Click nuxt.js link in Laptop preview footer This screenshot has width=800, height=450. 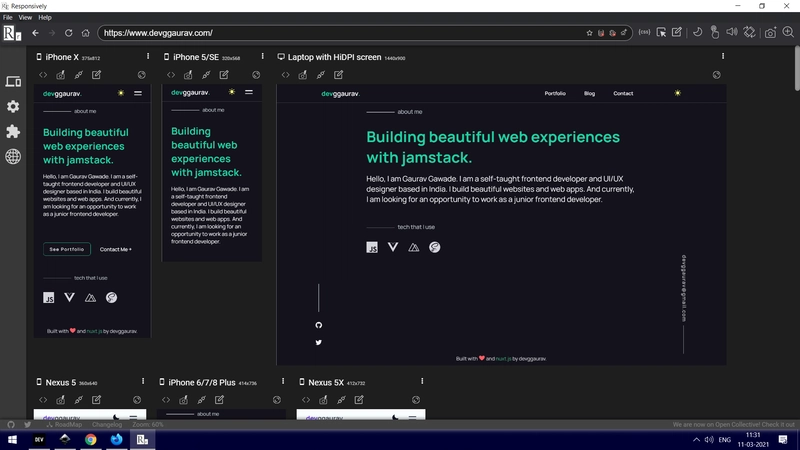[503, 359]
